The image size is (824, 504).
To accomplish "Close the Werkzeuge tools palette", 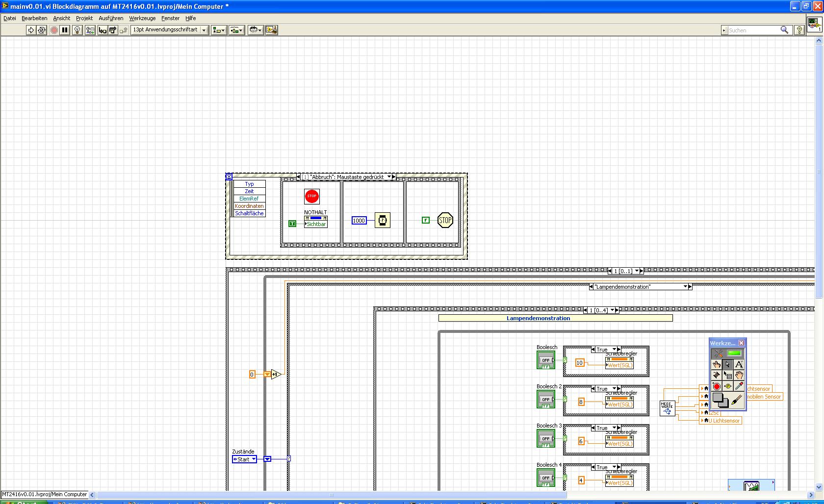I will coord(742,343).
